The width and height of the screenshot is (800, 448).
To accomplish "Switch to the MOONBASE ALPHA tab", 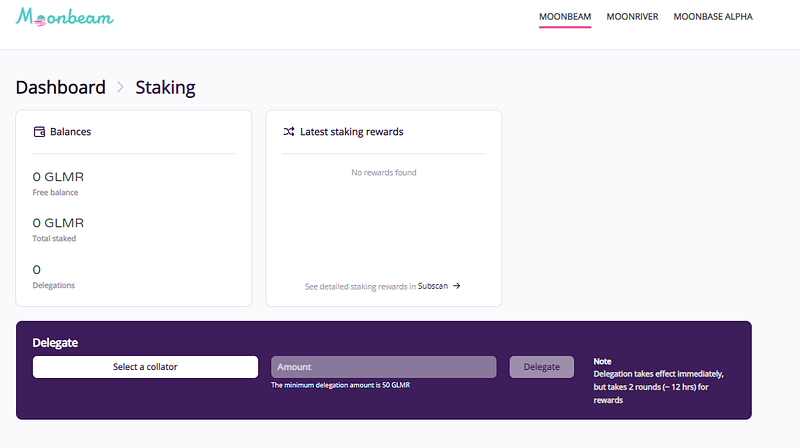I will [x=713, y=16].
